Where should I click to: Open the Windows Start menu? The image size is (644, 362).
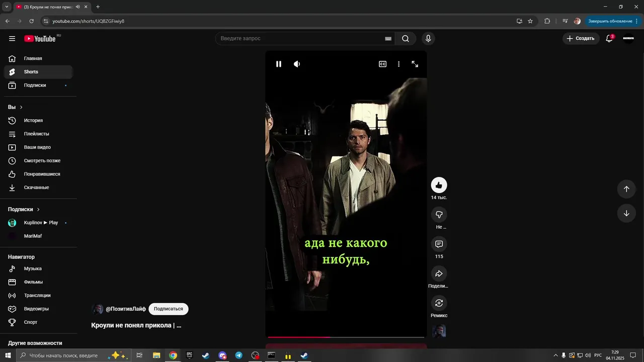coord(8,355)
